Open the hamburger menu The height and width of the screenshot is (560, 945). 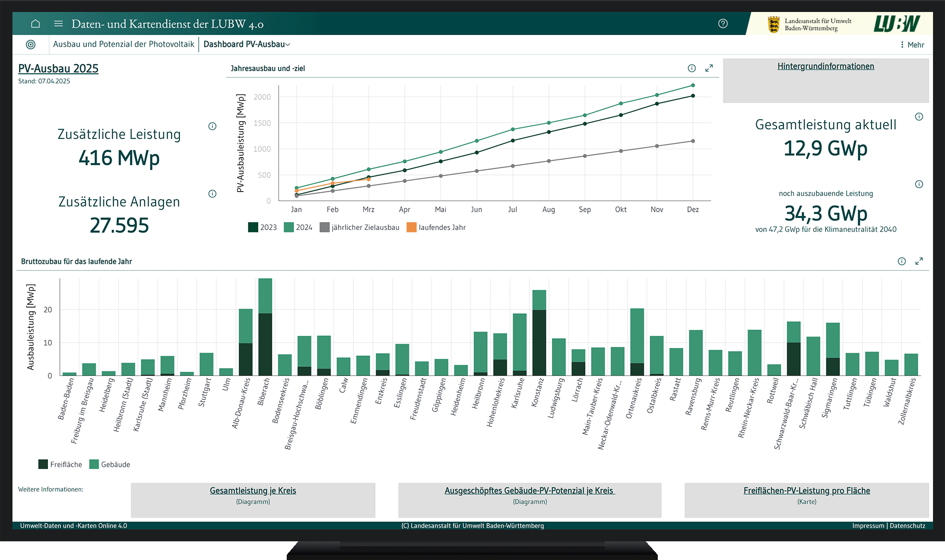[58, 23]
